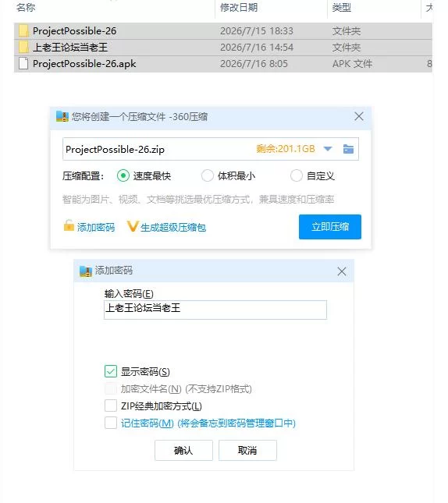Select the 速度最快 compression option
Viewport: 448px width, 503px height.
(123, 175)
